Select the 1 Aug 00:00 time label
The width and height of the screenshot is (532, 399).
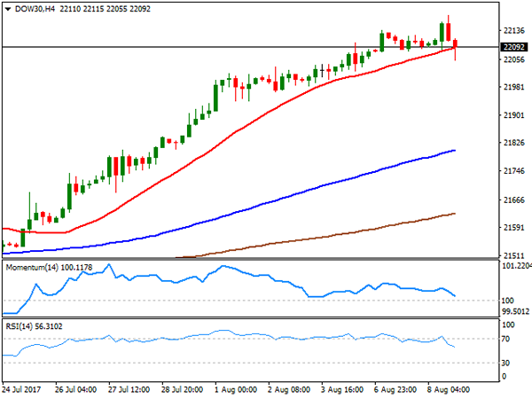(x=236, y=389)
